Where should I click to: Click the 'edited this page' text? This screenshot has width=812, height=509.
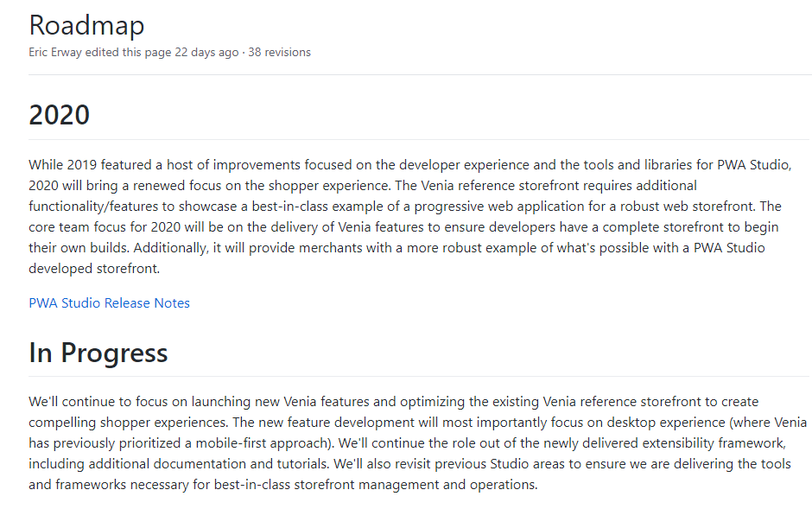128,53
